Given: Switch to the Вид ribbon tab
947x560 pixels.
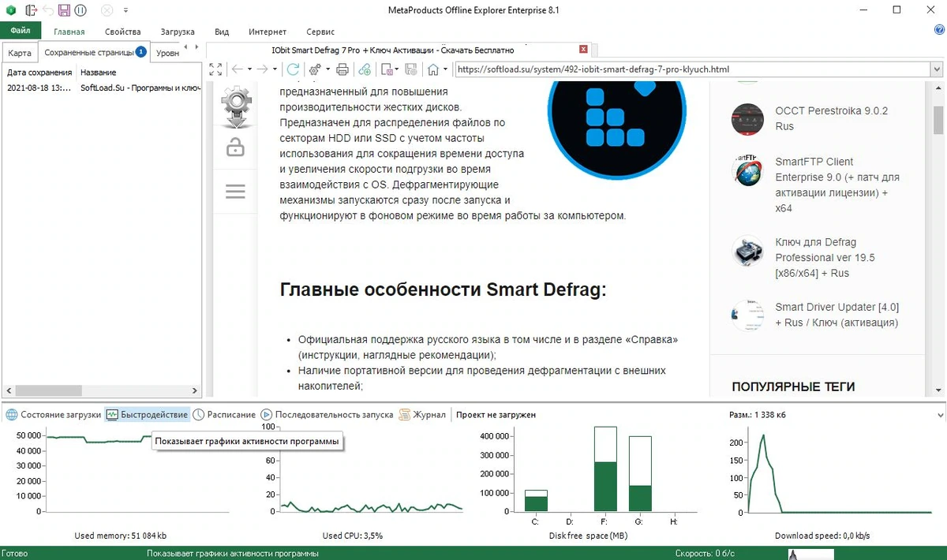Looking at the screenshot, I should (222, 32).
